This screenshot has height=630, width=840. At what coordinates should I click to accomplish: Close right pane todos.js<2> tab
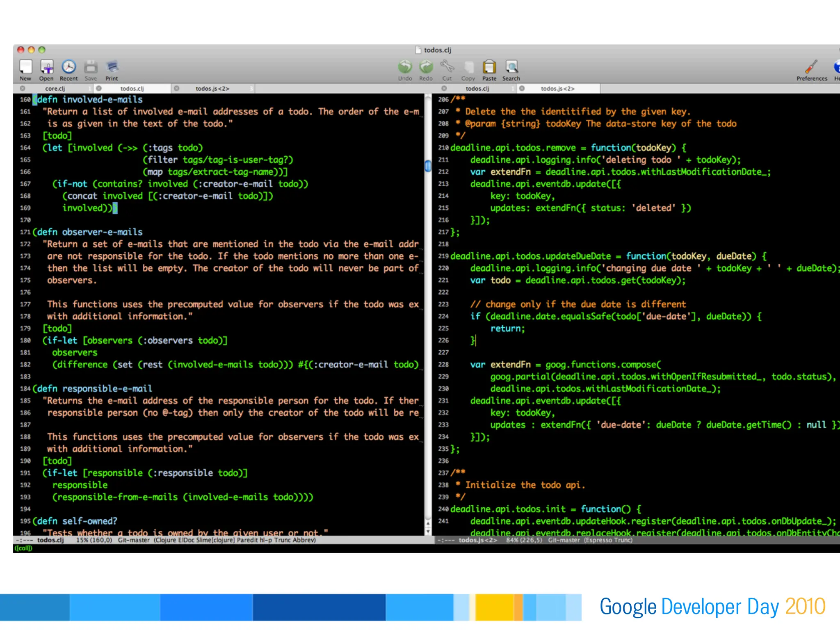pos(522,89)
